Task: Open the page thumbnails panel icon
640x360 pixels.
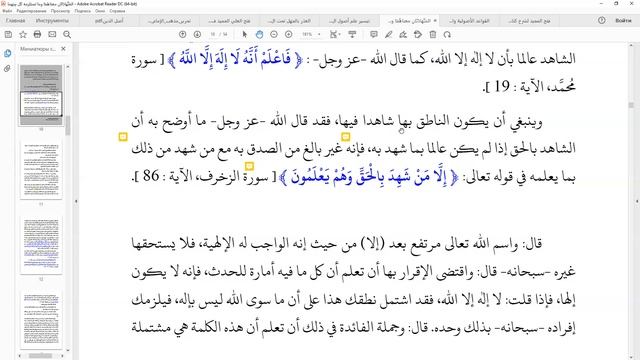Action: (x=7, y=53)
